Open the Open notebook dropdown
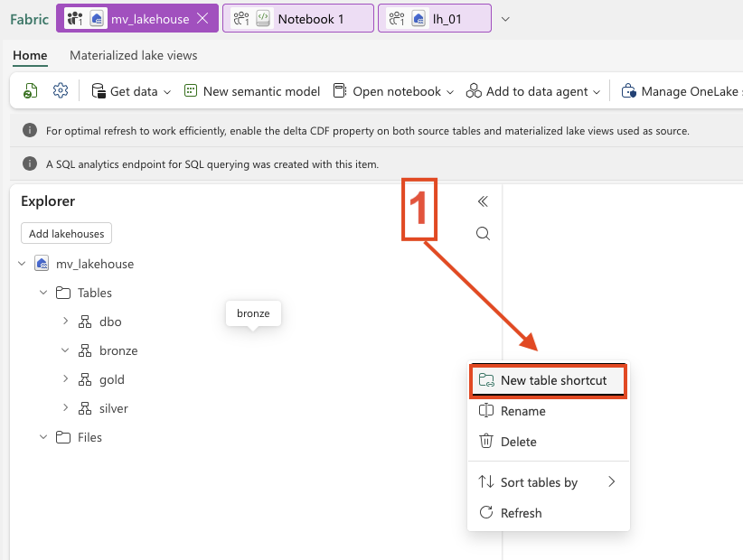This screenshot has width=743, height=560. [393, 91]
